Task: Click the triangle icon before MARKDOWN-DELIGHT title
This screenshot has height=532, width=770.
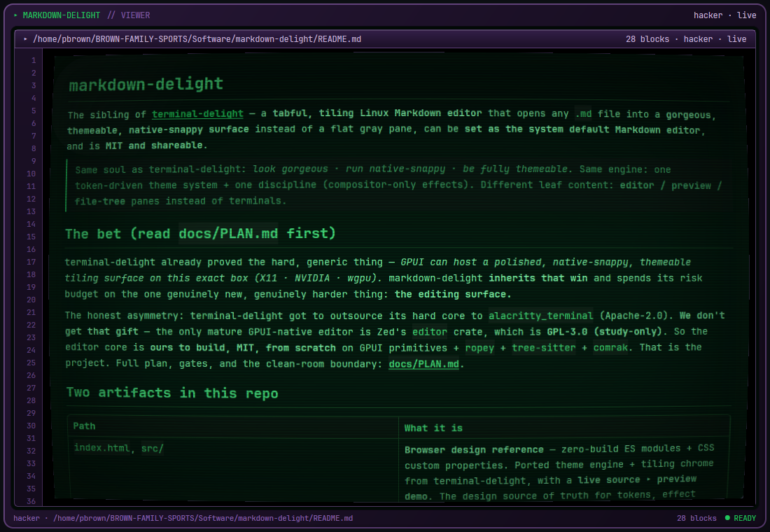Action: (x=15, y=15)
